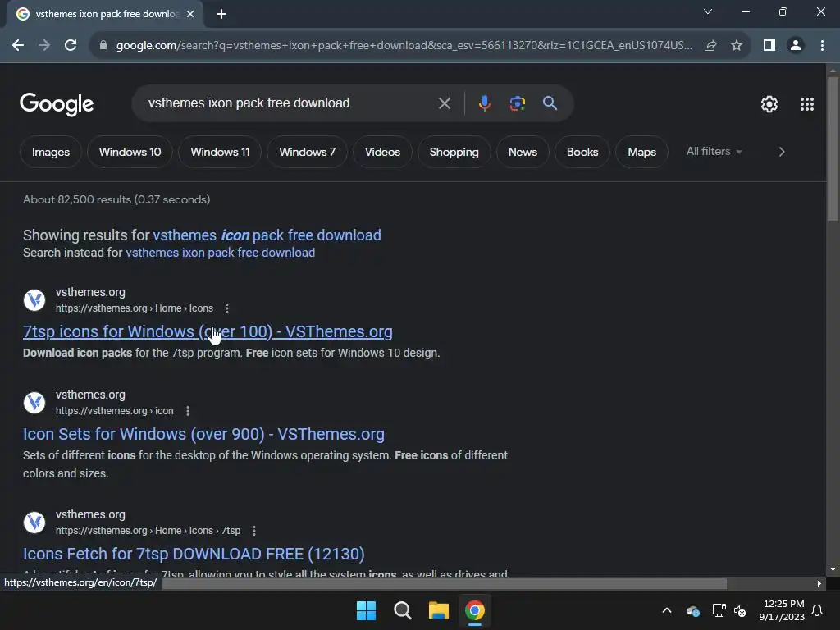
Task: Switch to Books results
Action: (x=582, y=152)
